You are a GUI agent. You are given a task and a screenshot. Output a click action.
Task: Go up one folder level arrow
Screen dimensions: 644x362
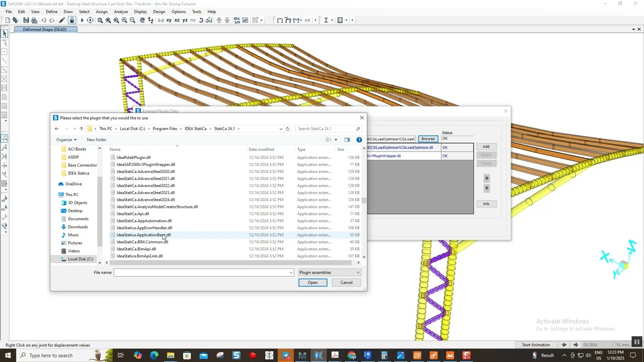82,129
